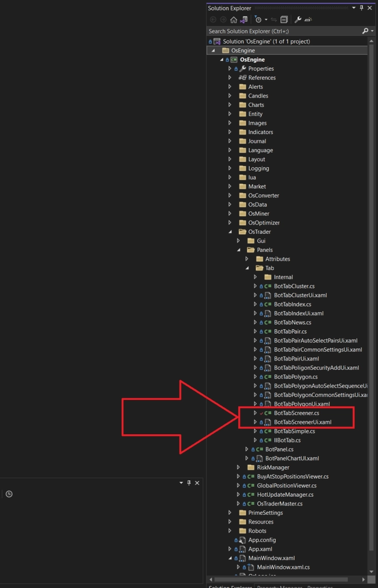The image size is (378, 588).
Task: Switch between solutions and available views
Action: point(244,19)
